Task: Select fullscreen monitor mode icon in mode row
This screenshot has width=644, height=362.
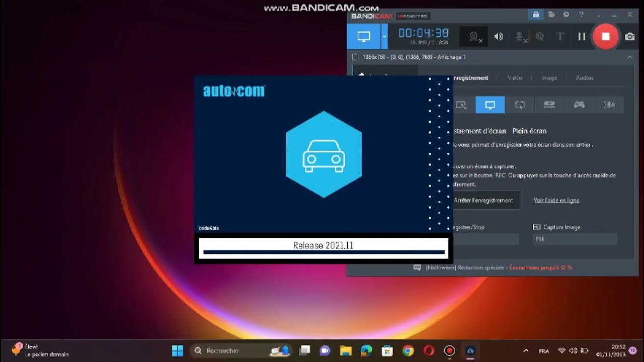Action: coord(490,105)
